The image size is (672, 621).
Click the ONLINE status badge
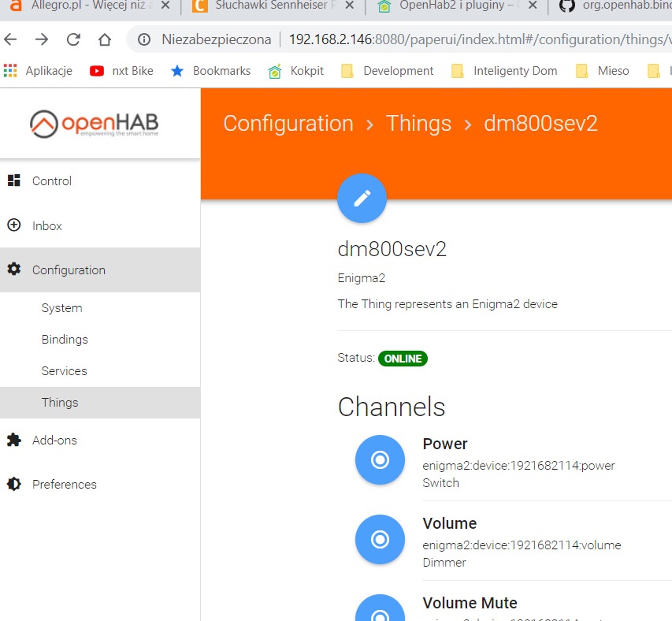point(403,359)
